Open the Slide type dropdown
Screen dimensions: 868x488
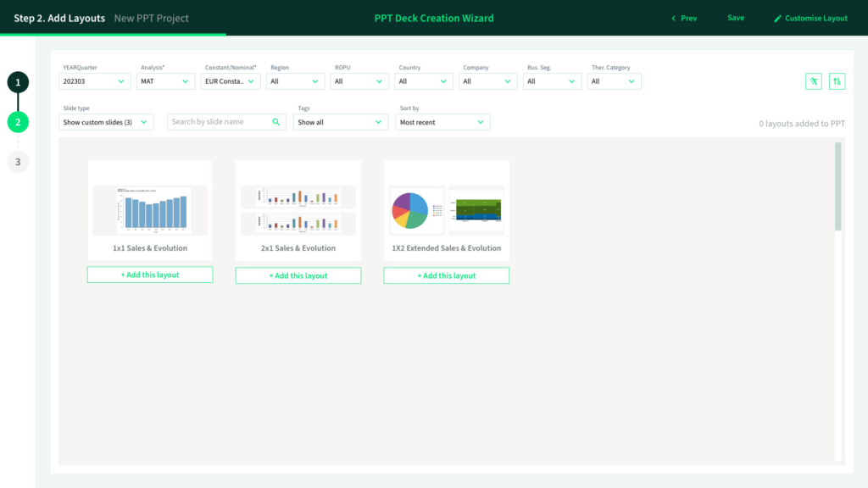point(108,122)
